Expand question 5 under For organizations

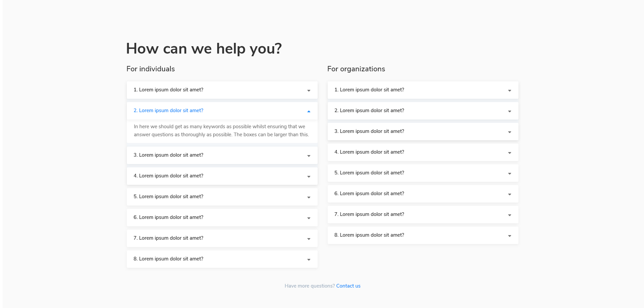pos(423,173)
